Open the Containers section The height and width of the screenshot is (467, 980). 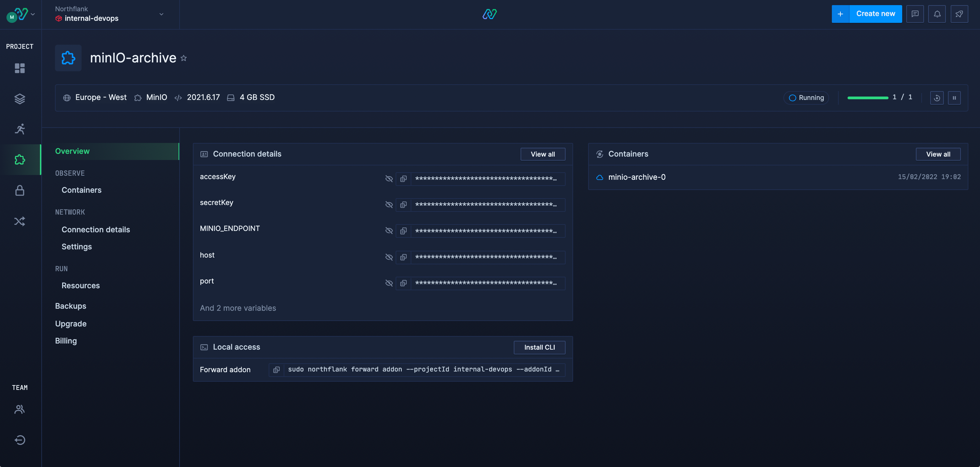coord(81,190)
